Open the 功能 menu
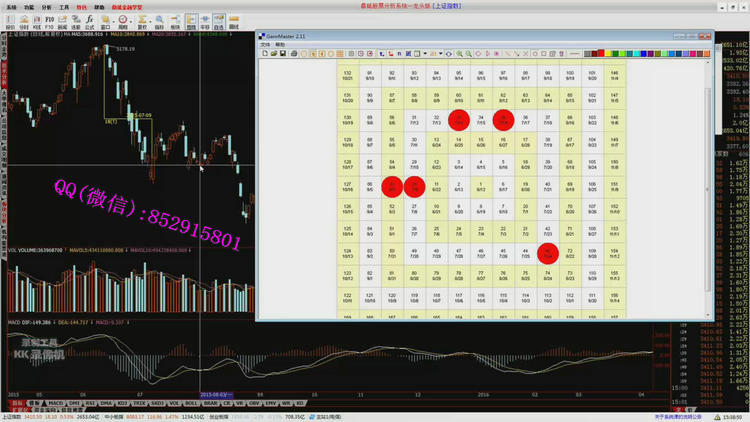This screenshot has width=750, height=422. click(x=29, y=7)
